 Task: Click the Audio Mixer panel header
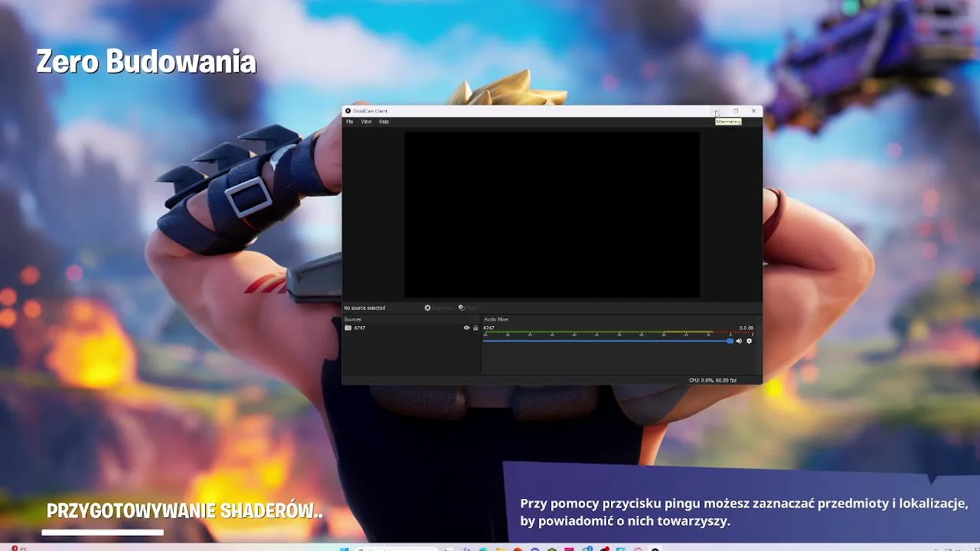coord(496,319)
